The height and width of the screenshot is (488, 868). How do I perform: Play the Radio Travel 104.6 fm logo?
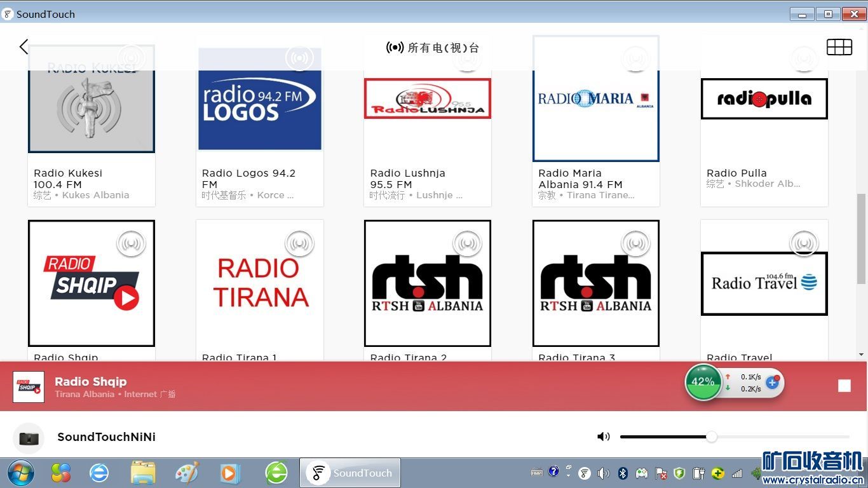[764, 283]
